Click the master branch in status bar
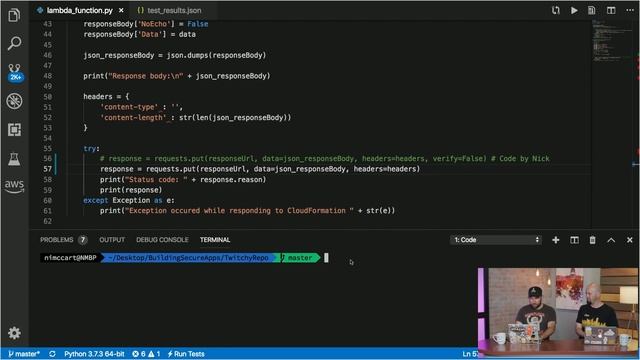The width and height of the screenshot is (640, 360). click(x=24, y=354)
